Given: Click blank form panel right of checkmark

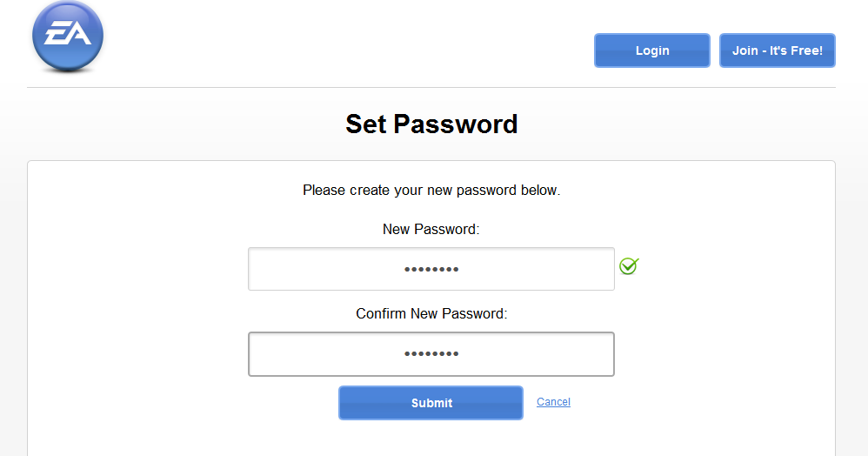Looking at the screenshot, I should [737, 266].
